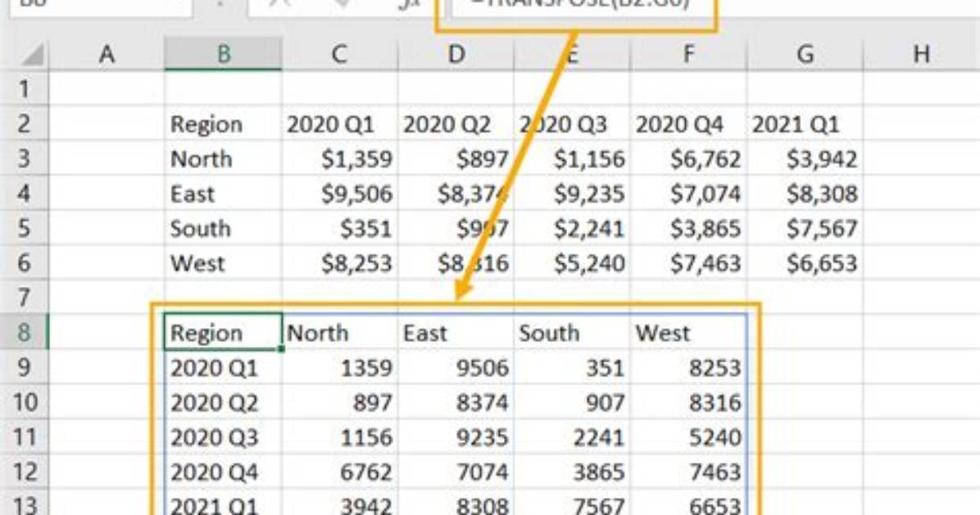Select column G header

tap(805, 54)
